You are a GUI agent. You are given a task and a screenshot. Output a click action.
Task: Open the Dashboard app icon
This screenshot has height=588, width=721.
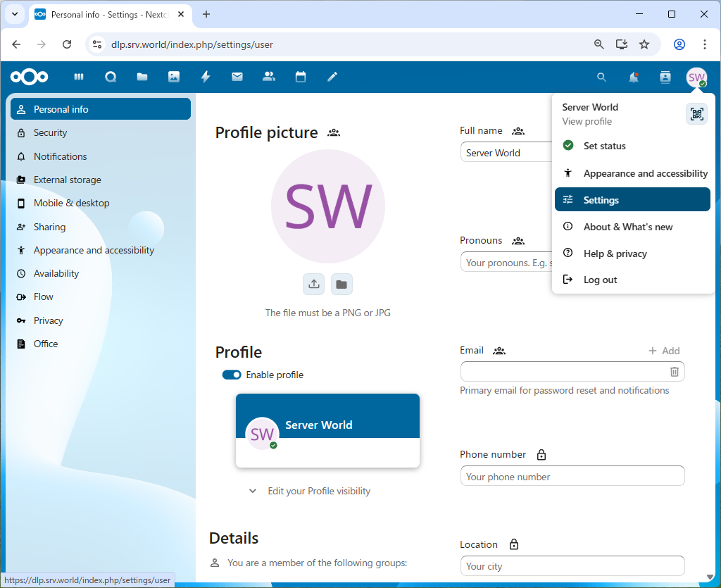[79, 77]
